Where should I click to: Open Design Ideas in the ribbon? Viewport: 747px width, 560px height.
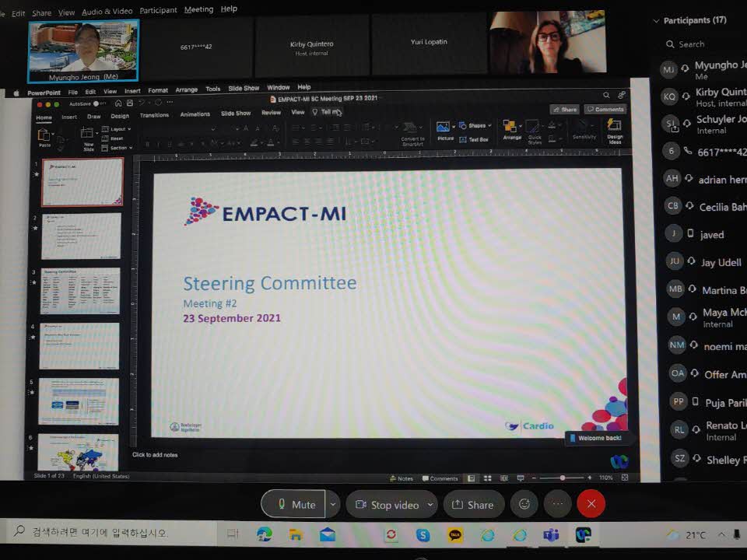click(615, 131)
